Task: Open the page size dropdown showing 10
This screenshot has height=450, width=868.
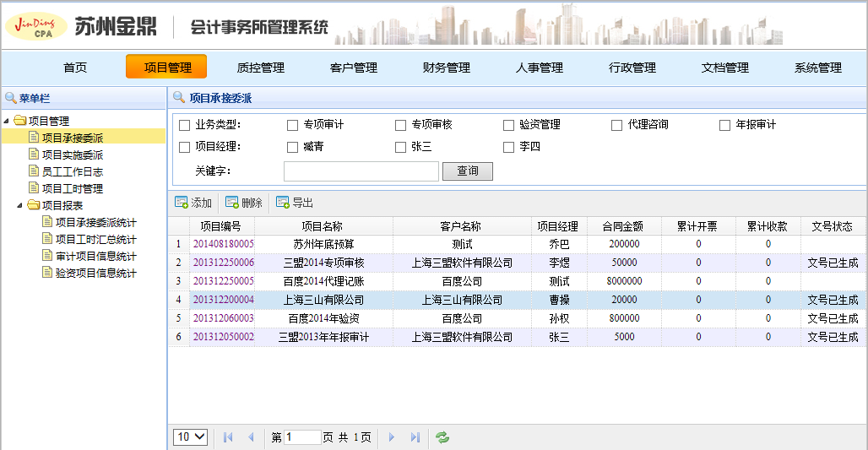Action: pos(191,436)
